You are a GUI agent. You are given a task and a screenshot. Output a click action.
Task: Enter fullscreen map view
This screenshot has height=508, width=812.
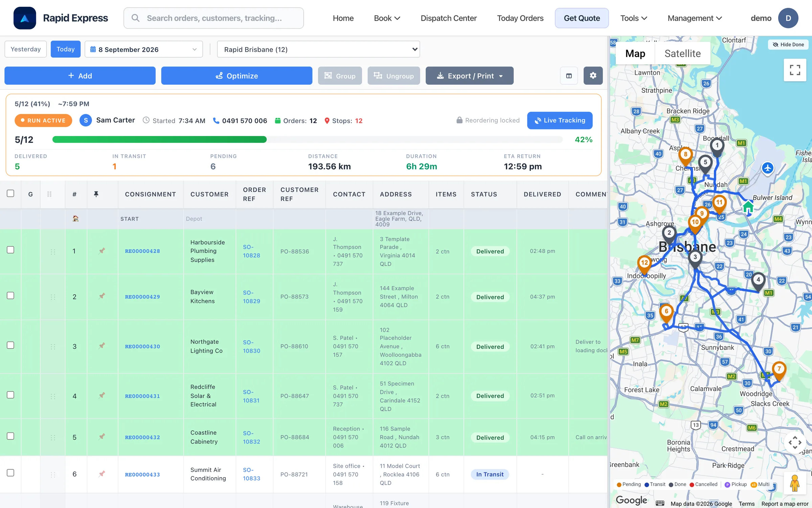(x=795, y=70)
